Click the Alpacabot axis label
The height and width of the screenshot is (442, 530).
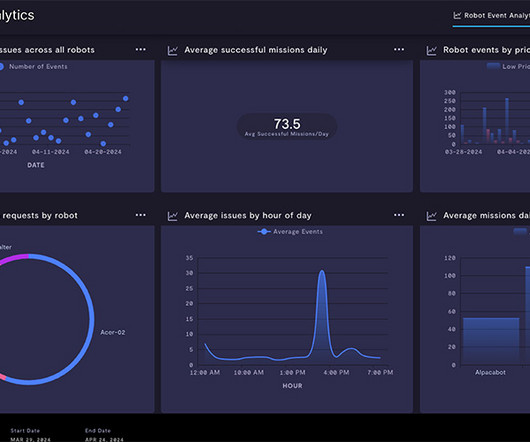tap(490, 372)
